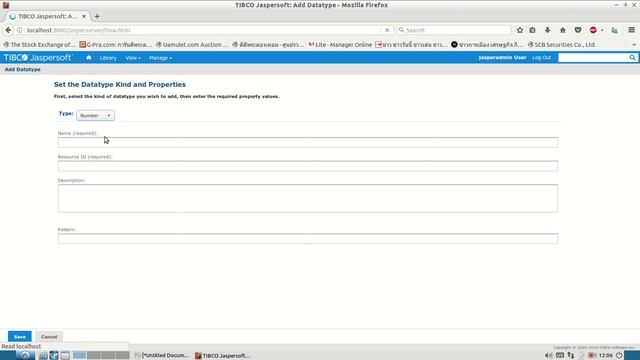Click the Cancel button

[49, 337]
